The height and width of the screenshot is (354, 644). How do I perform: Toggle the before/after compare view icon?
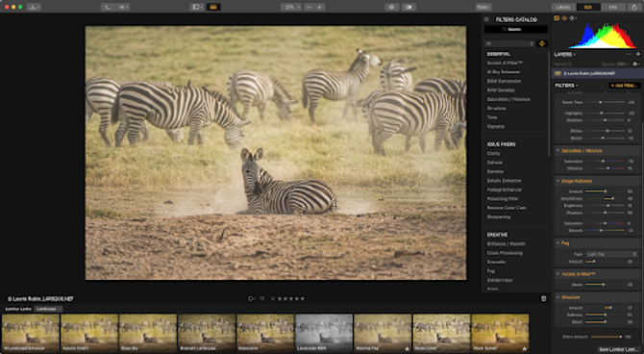point(409,7)
